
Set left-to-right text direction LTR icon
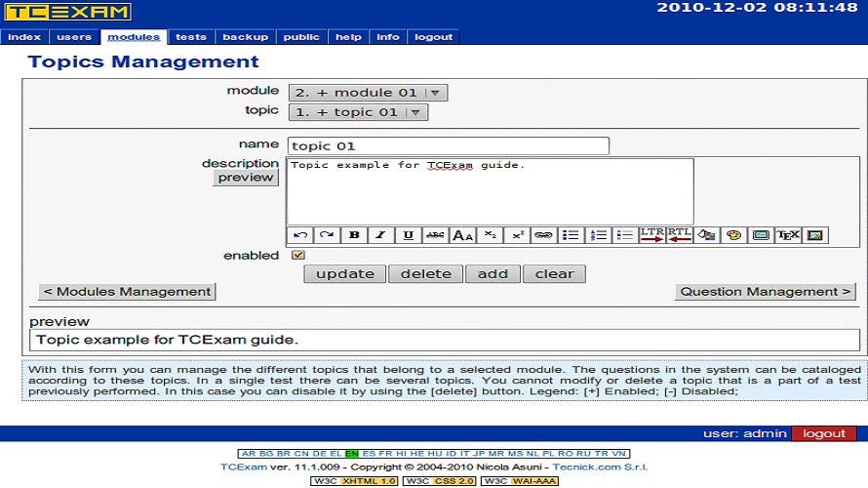(652, 235)
